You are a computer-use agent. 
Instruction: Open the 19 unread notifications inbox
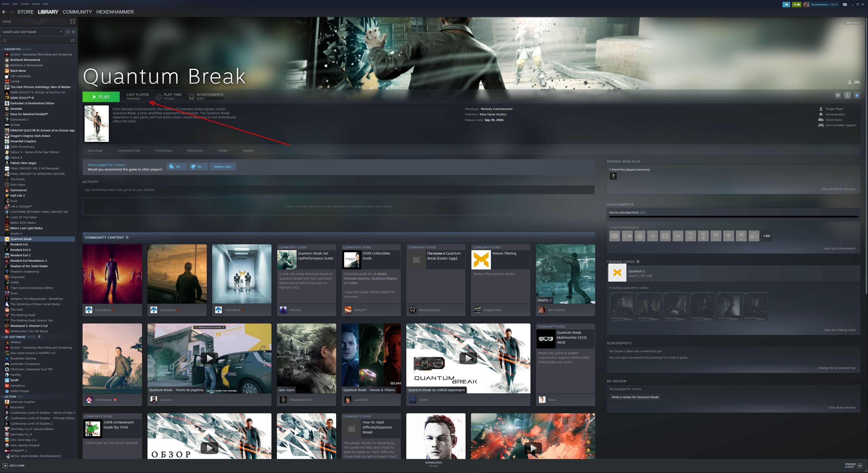[797, 4]
